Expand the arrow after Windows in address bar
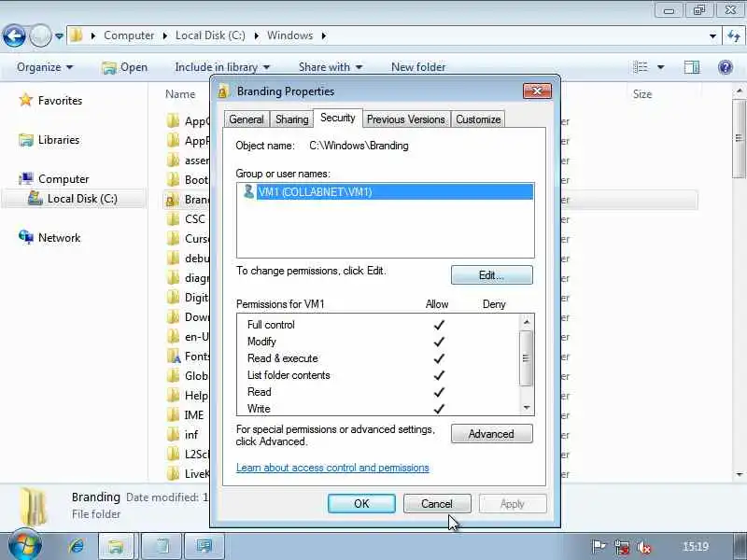Screen dimensions: 747x560 [323, 35]
